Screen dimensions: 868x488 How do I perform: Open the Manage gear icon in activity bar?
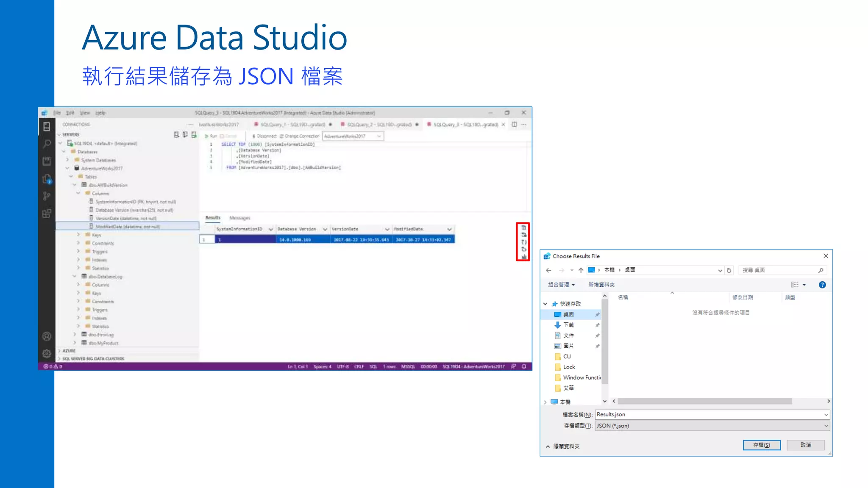click(x=47, y=353)
